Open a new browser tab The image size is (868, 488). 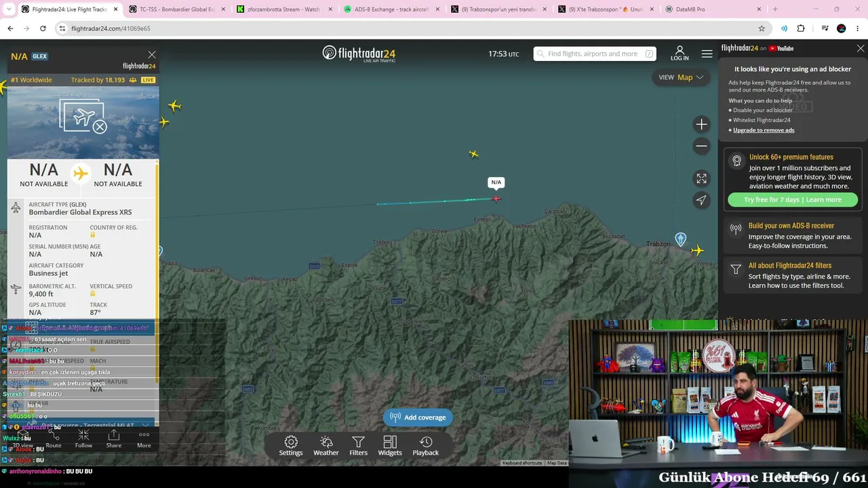point(775,9)
